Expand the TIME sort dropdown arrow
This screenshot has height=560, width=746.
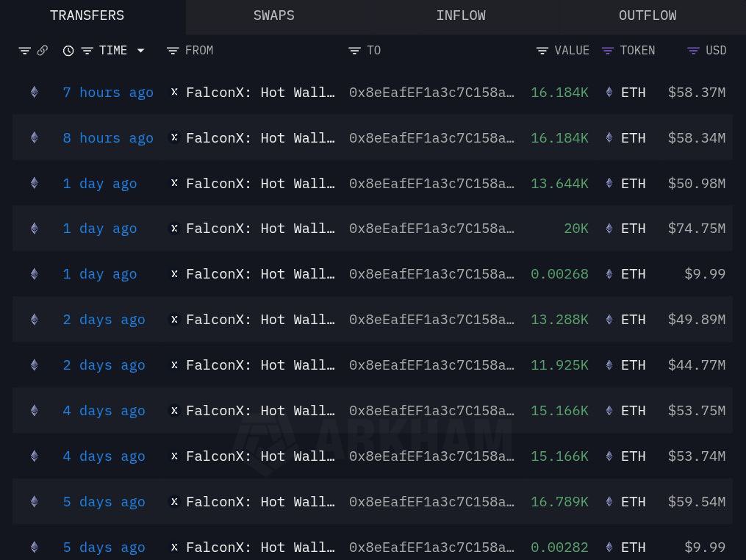point(141,51)
